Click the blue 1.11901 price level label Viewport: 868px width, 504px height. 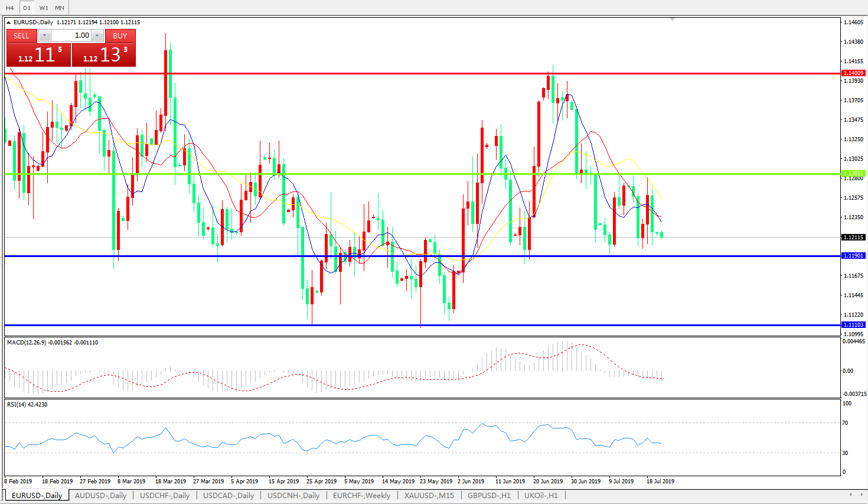pos(853,256)
